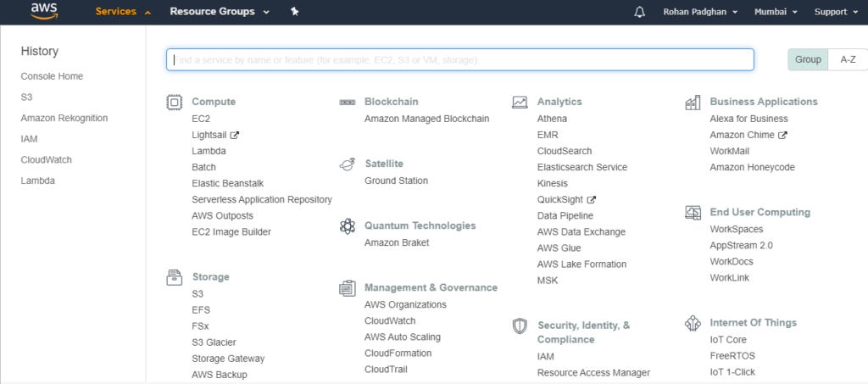Viewport: 868px width, 384px height.
Task: Open Athena under Analytics
Action: 552,119
